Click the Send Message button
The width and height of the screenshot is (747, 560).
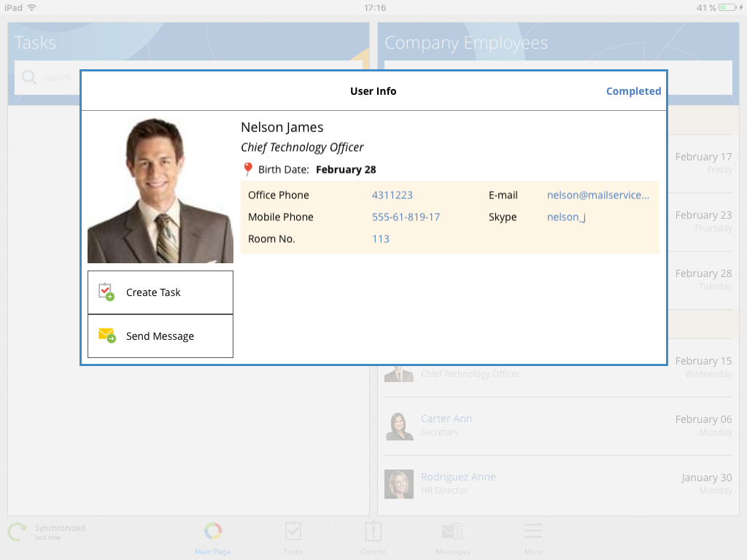pos(160,336)
